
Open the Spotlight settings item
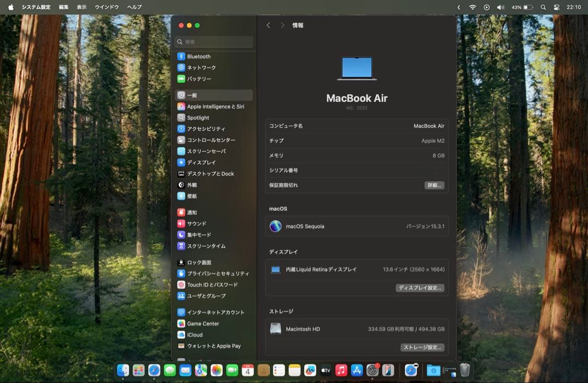[198, 118]
